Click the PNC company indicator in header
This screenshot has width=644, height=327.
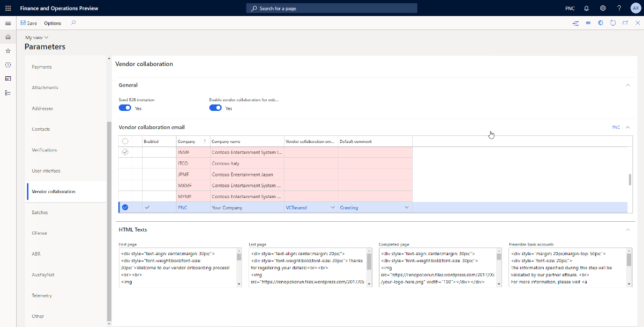570,8
